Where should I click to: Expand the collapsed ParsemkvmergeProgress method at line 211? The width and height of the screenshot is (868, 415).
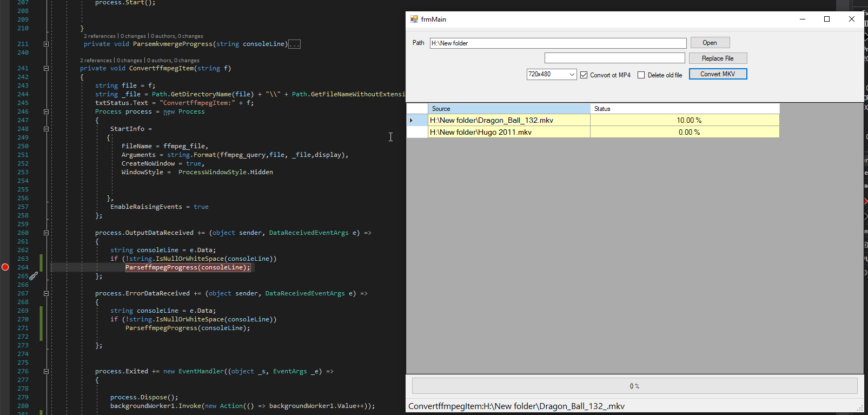(46, 44)
